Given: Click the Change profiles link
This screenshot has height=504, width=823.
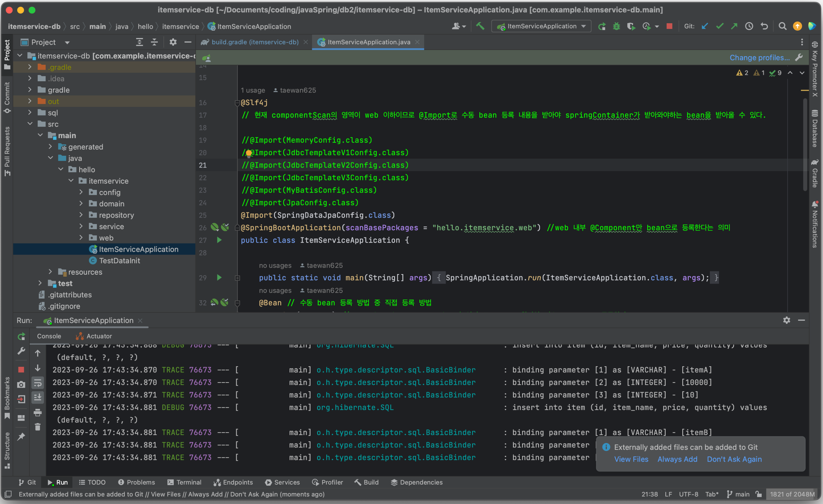Looking at the screenshot, I should (759, 58).
